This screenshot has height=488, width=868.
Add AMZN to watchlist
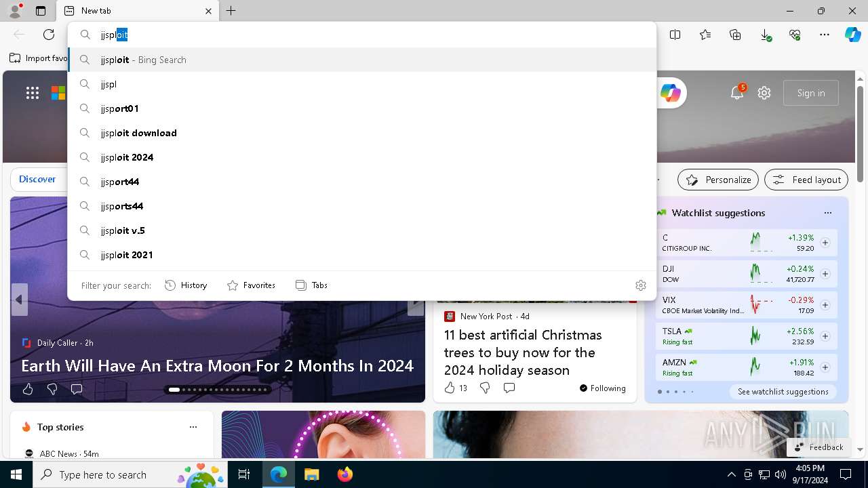pos(825,367)
